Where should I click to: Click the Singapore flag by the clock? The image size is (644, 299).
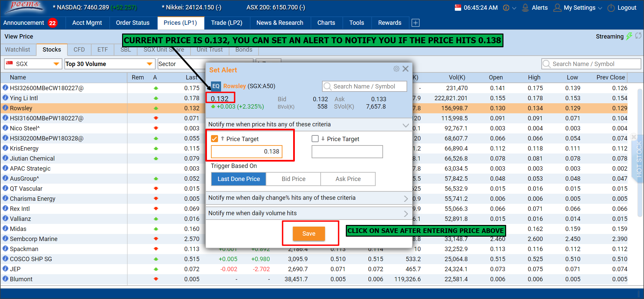pyautogui.click(x=458, y=8)
